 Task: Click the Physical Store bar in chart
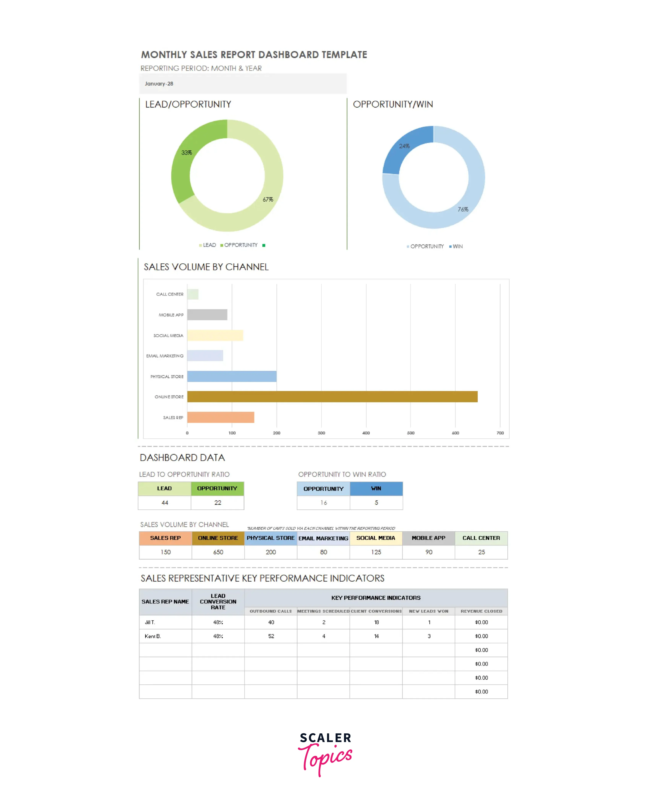(231, 376)
